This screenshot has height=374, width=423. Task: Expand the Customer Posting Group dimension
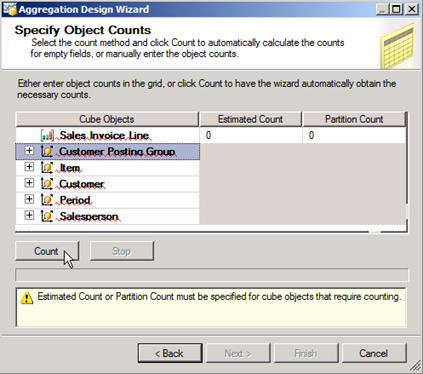(29, 151)
